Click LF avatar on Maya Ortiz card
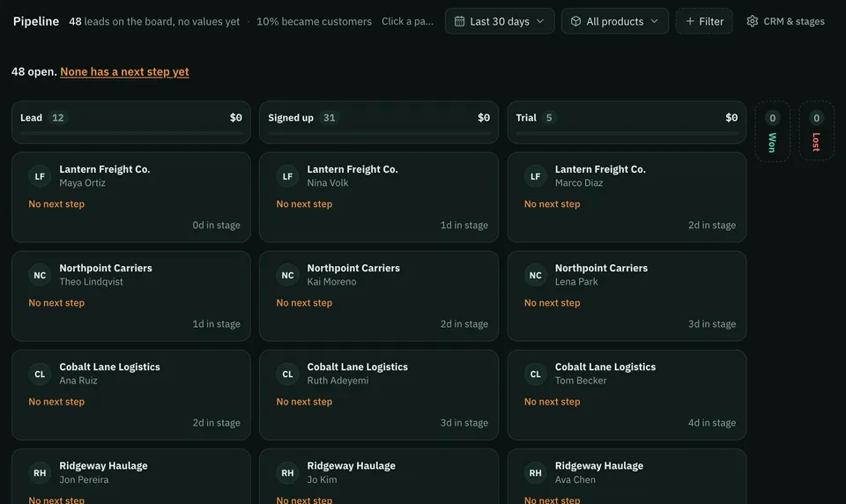The width and height of the screenshot is (846, 504). (x=40, y=176)
